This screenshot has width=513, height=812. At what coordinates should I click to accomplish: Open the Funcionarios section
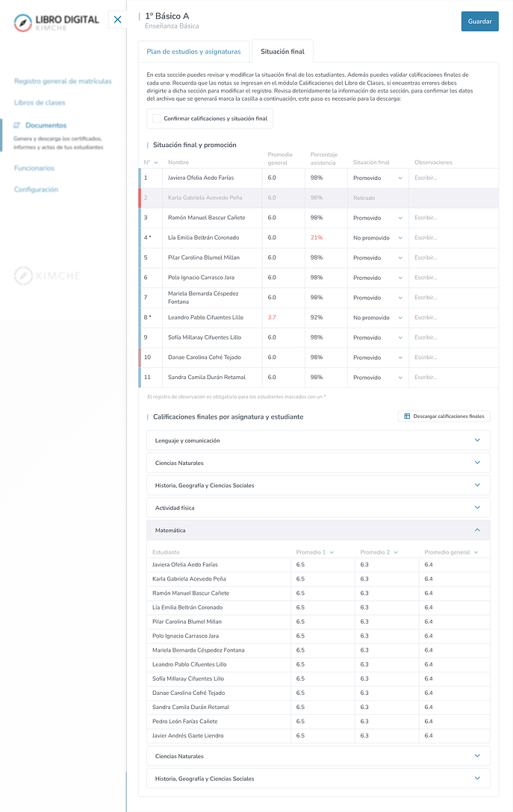pyautogui.click(x=34, y=169)
